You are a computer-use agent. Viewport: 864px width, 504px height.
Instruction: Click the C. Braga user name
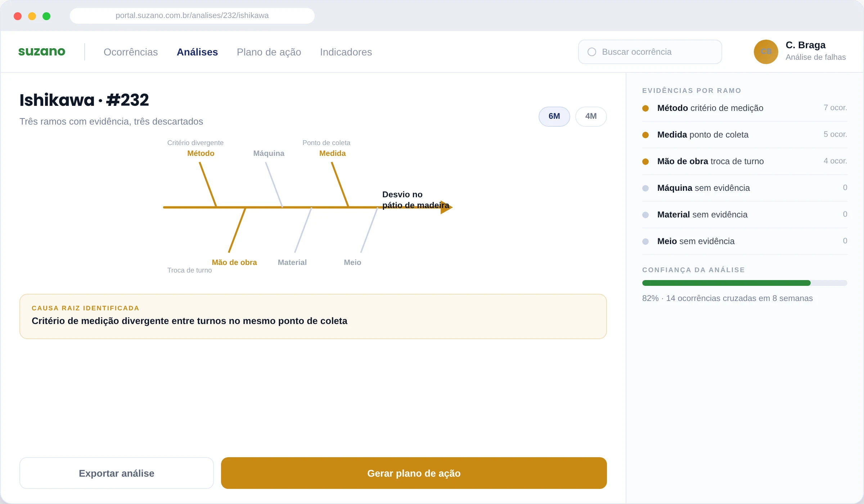pyautogui.click(x=806, y=45)
